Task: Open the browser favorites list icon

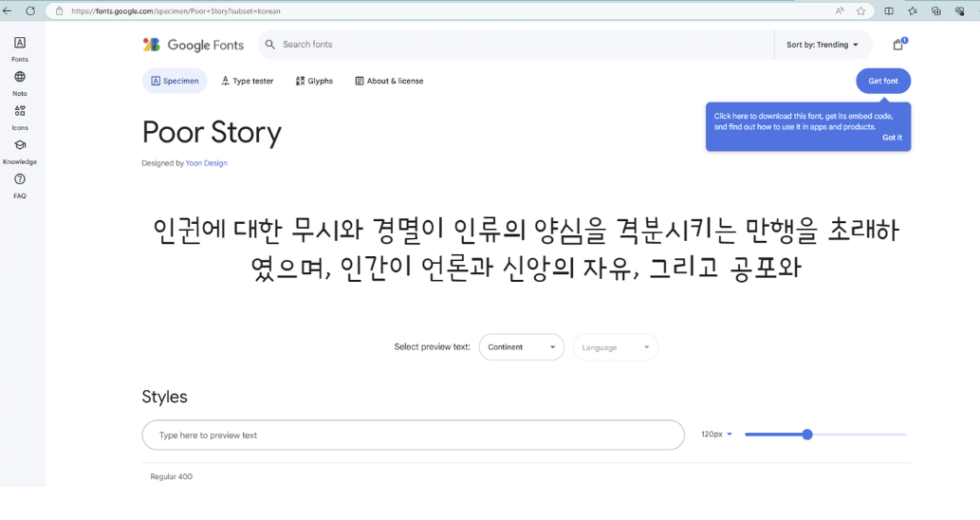Action: [913, 10]
